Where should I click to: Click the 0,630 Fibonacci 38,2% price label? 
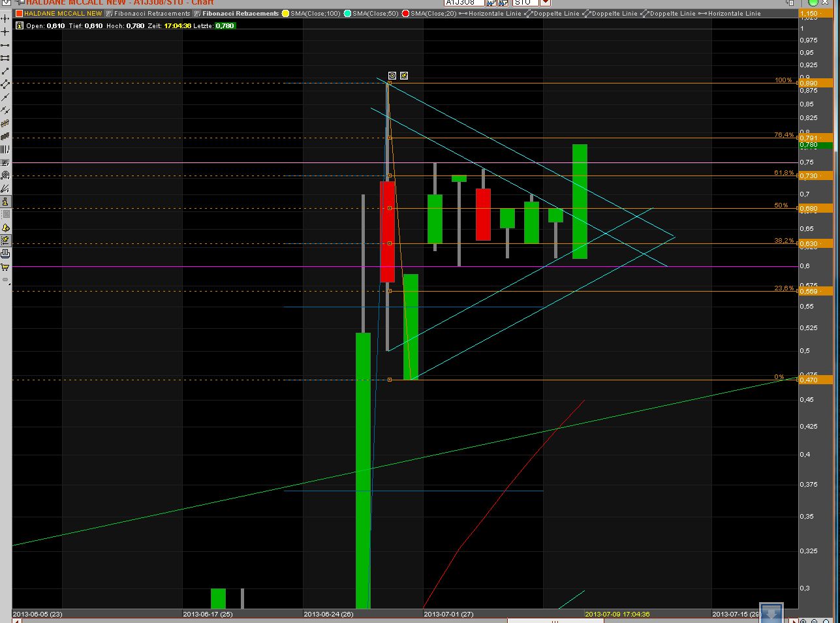coord(816,243)
